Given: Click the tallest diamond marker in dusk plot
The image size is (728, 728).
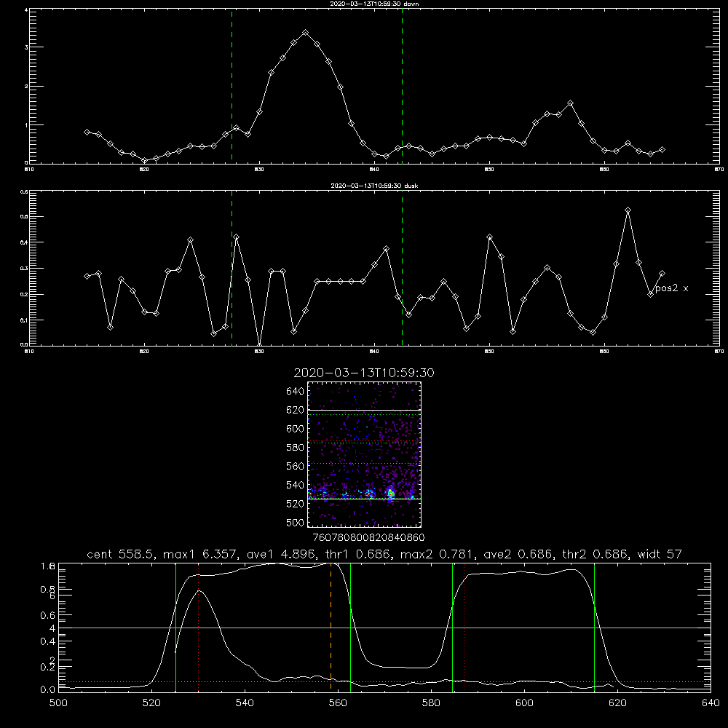Looking at the screenshot, I should (x=628, y=210).
